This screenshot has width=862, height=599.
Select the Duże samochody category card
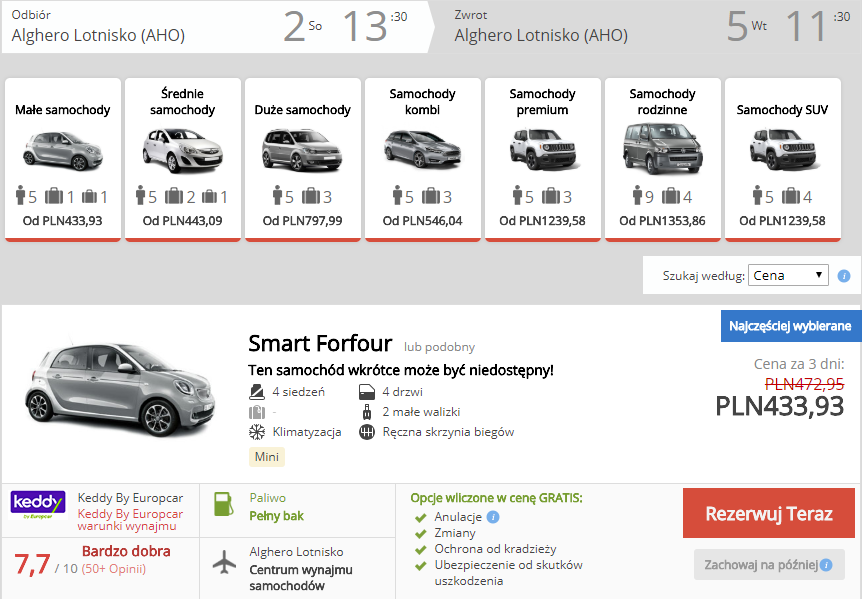[x=302, y=159]
